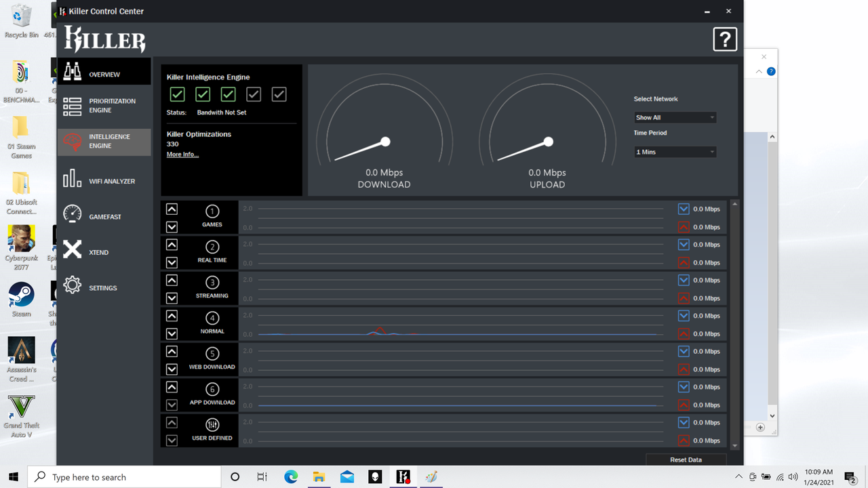The width and height of the screenshot is (868, 488).
Task: Open the Settings gear icon
Action: [73, 285]
